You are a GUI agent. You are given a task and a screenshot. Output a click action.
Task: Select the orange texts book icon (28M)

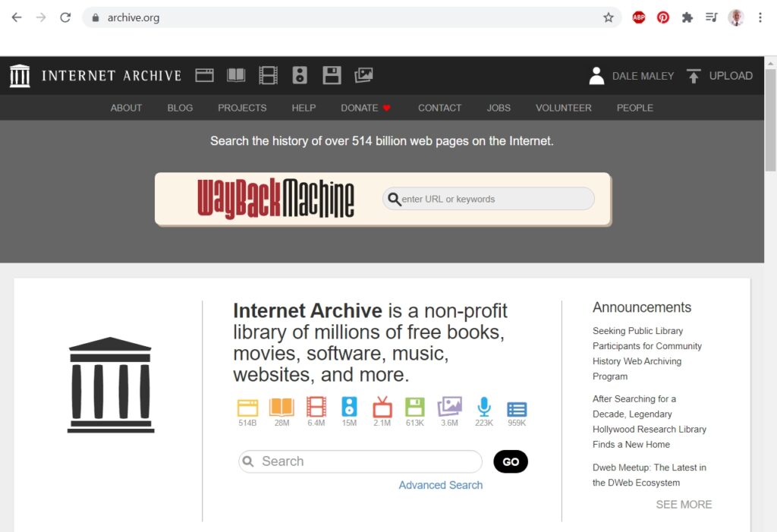tap(282, 407)
